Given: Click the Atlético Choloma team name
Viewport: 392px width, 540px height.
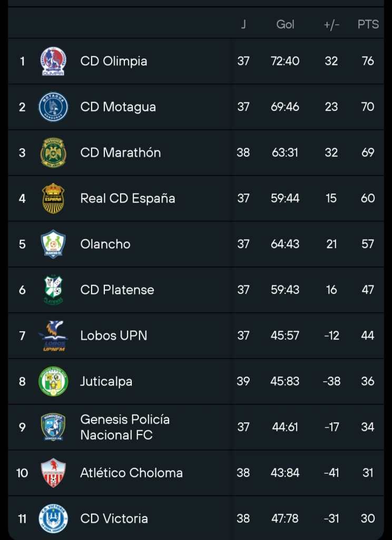Looking at the screenshot, I should (x=131, y=473).
